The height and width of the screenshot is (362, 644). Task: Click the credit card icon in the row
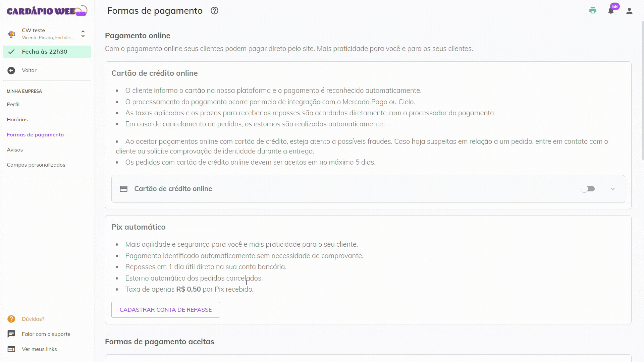123,189
